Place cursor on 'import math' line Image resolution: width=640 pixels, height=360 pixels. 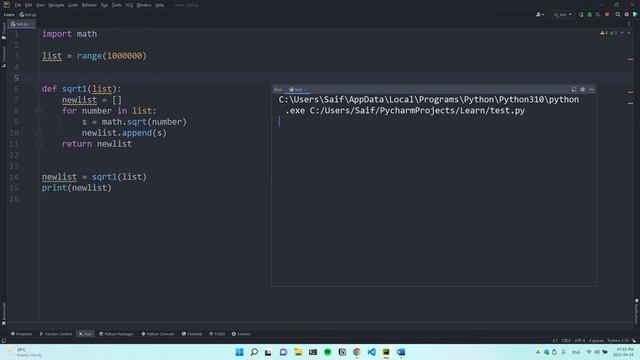pyautogui.click(x=69, y=34)
